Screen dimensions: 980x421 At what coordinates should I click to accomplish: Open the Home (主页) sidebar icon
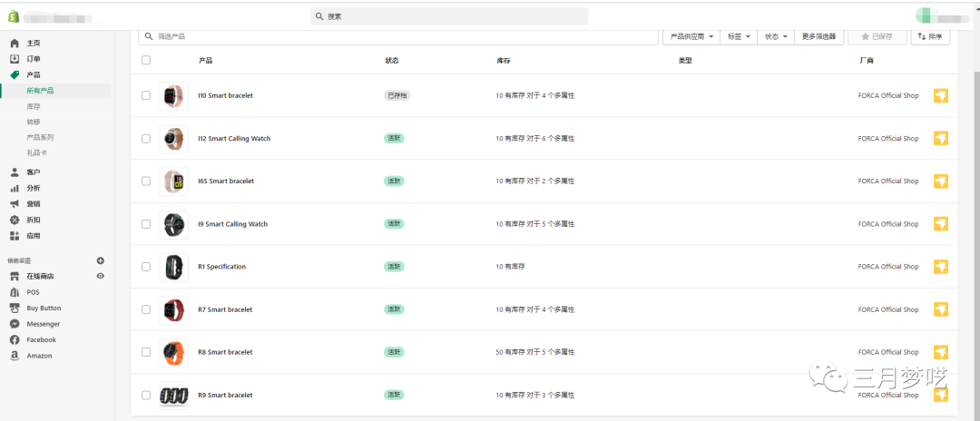pyautogui.click(x=15, y=43)
